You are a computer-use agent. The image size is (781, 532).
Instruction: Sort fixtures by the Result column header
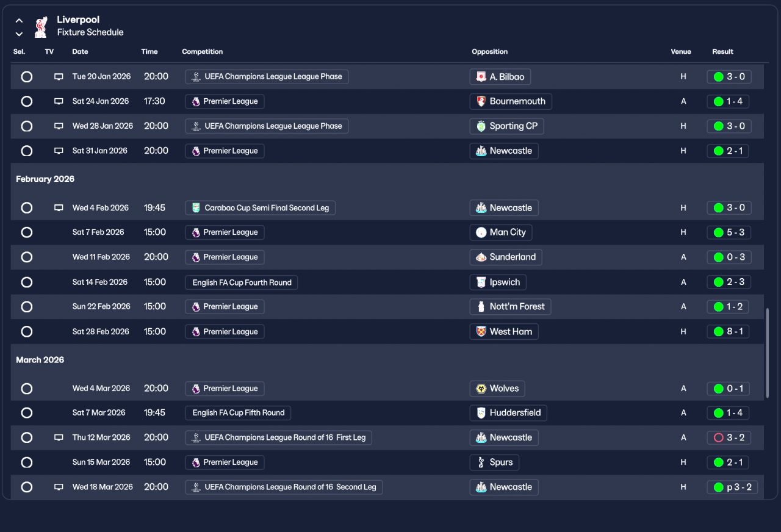(722, 52)
